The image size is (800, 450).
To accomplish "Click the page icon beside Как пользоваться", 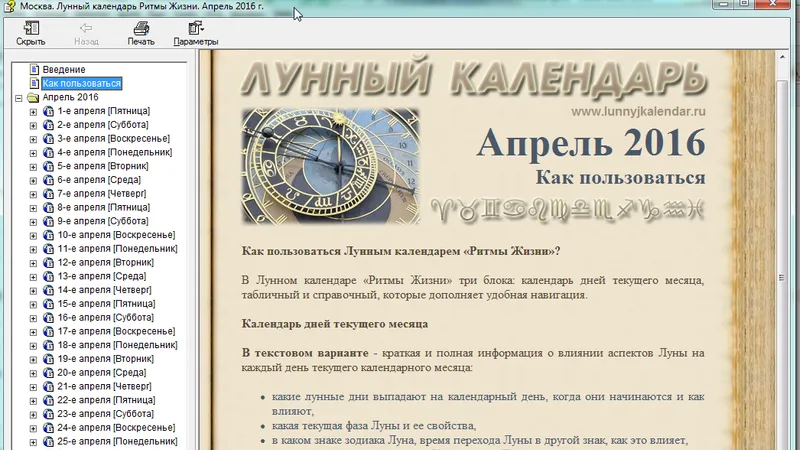I will pos(34,83).
